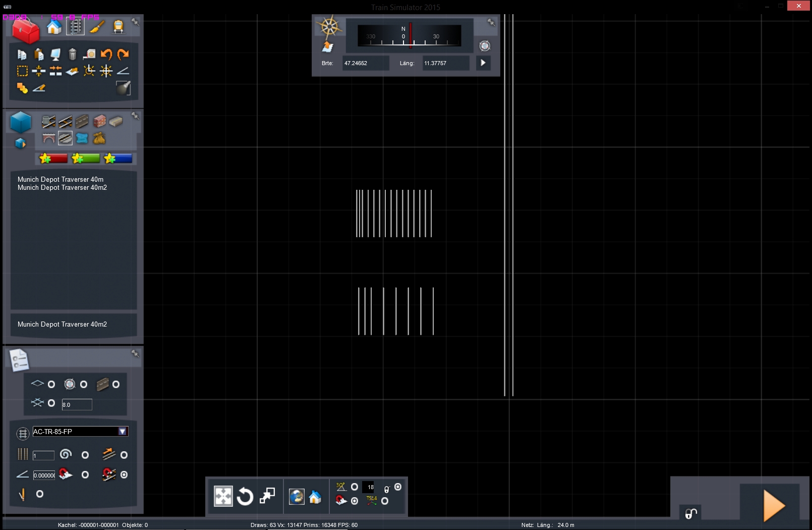This screenshot has width=812, height=530.
Task: Select the platform slab category
Action: (x=116, y=121)
